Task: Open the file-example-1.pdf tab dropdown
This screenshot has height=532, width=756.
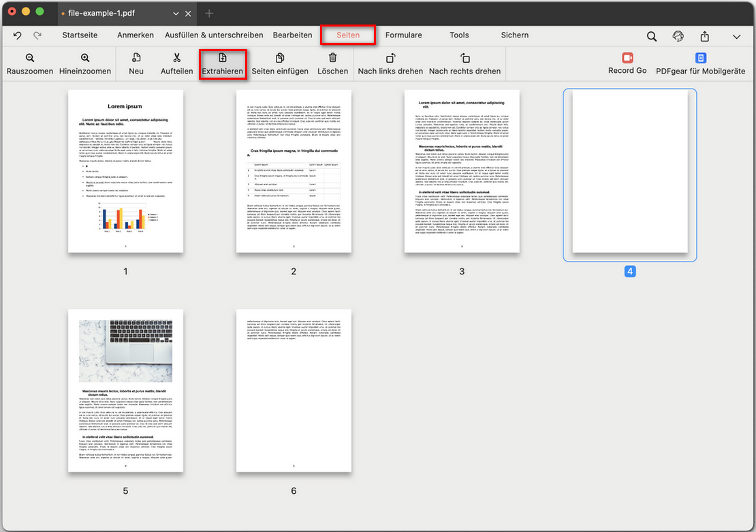Action: click(176, 13)
